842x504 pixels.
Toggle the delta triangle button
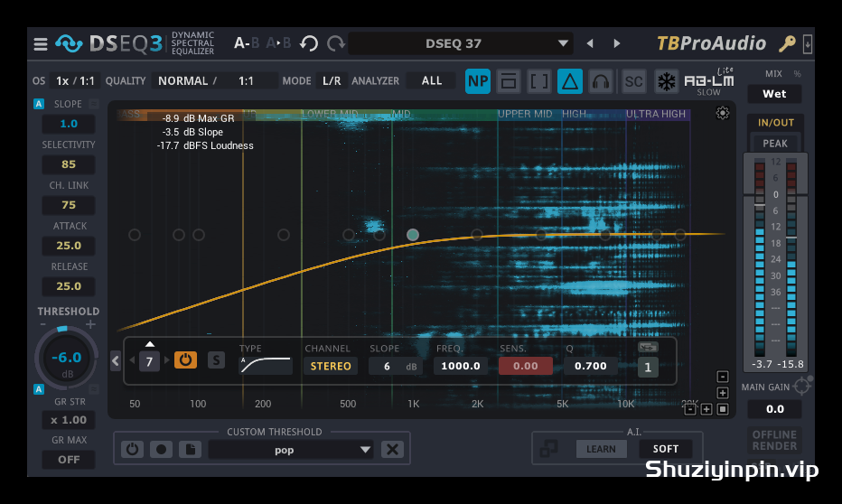[x=570, y=81]
